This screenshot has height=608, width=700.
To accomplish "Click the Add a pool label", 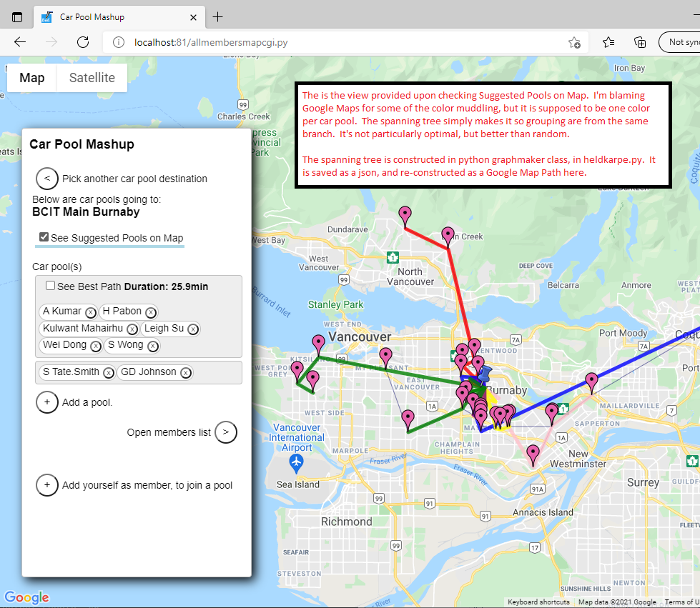I will [x=87, y=402].
